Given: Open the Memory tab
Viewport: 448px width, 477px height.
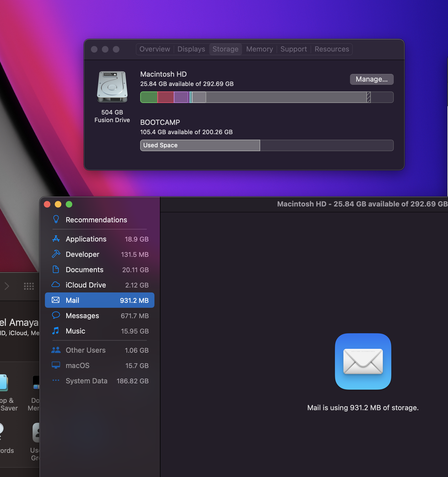Looking at the screenshot, I should (259, 49).
